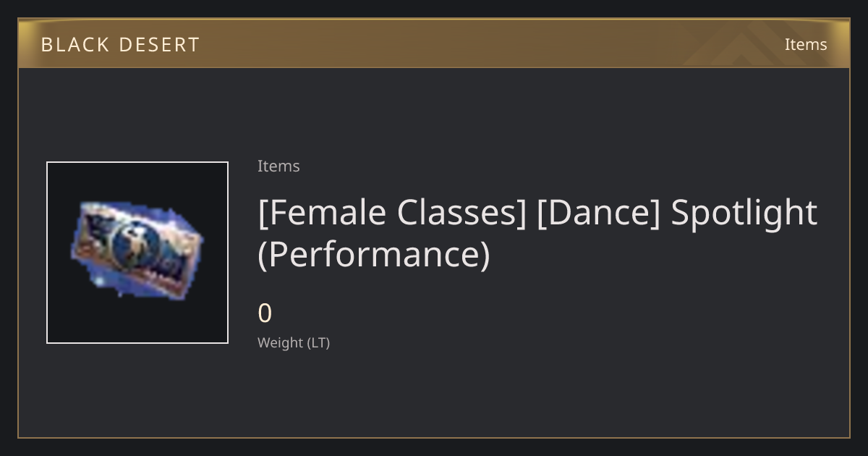Click the BLACK DESERT header title
Image resolution: width=868 pixels, height=456 pixels.
[x=120, y=45]
